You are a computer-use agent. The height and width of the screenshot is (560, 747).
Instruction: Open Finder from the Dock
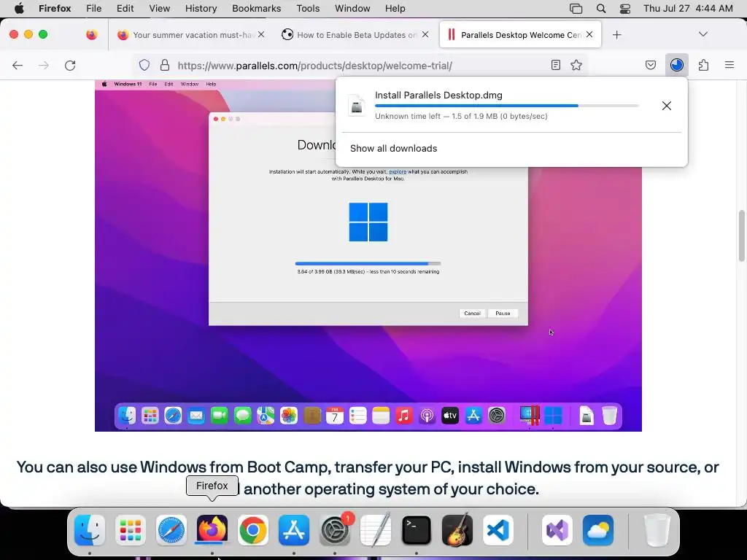(90, 530)
